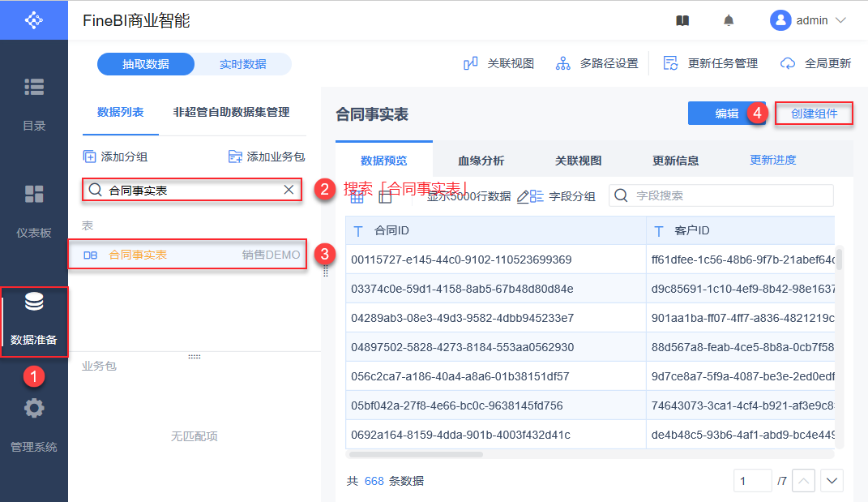Go to next page with down arrow
Image resolution: width=868 pixels, height=502 pixels.
832,481
